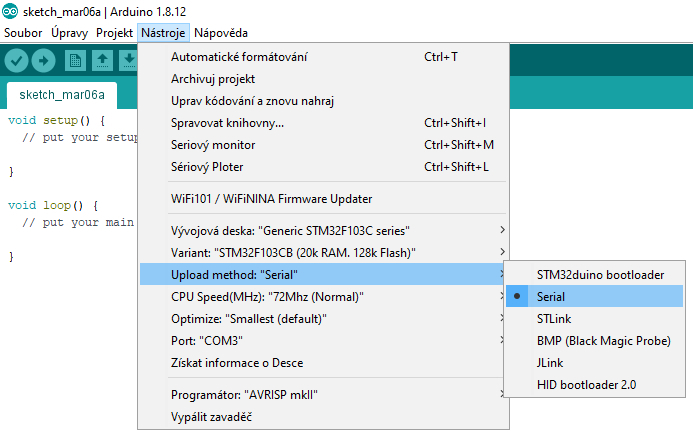The width and height of the screenshot is (693, 440).
Task: Click Uprav kódování a znovu nahraj
Action: click(x=324, y=101)
